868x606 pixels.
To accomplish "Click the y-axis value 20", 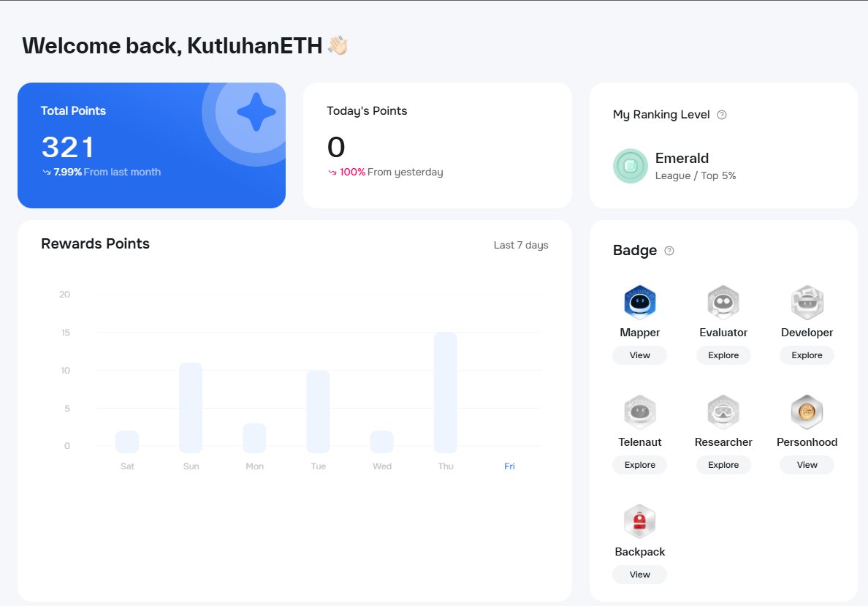I will (x=65, y=295).
